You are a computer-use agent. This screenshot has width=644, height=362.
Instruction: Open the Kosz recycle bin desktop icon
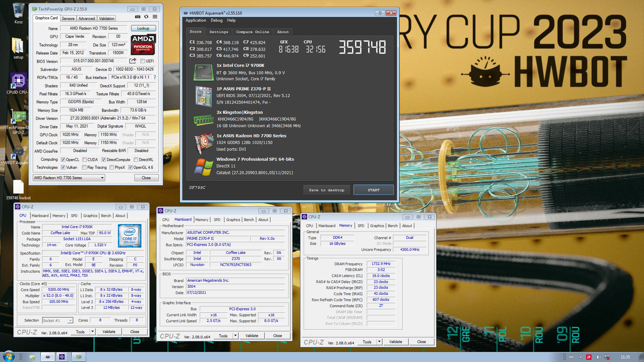(x=18, y=13)
